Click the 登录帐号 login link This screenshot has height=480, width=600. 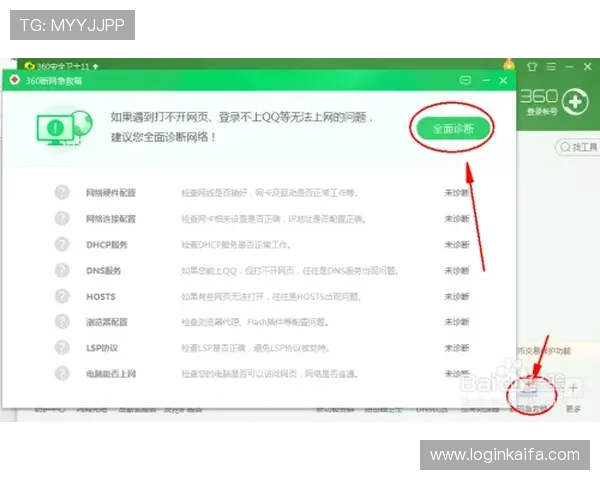[542, 112]
